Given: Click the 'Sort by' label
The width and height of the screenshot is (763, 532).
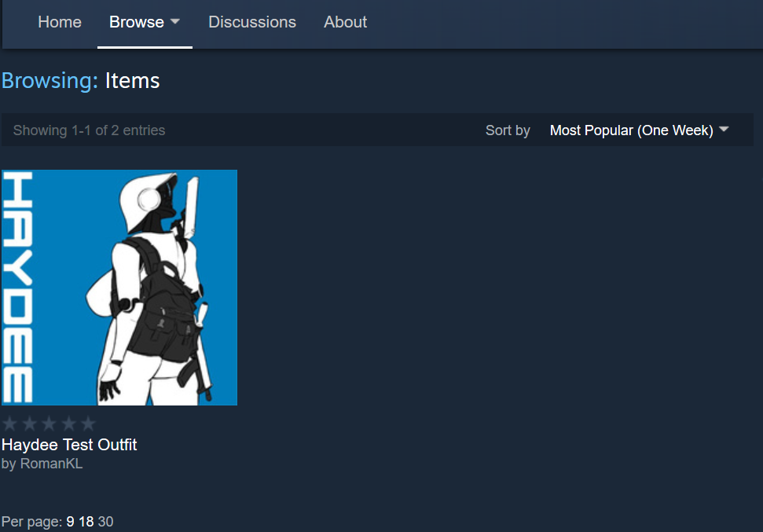Looking at the screenshot, I should coord(508,130).
